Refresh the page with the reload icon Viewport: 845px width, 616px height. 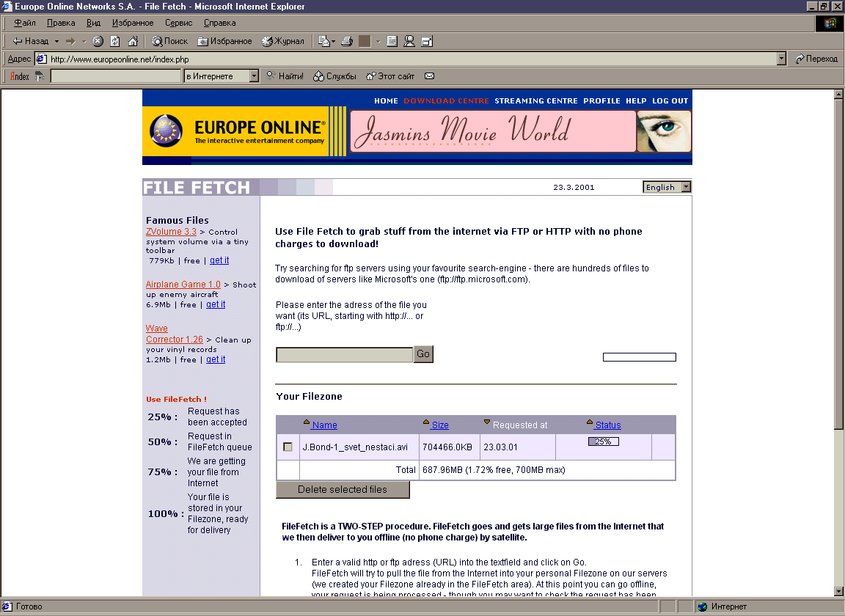(114, 41)
